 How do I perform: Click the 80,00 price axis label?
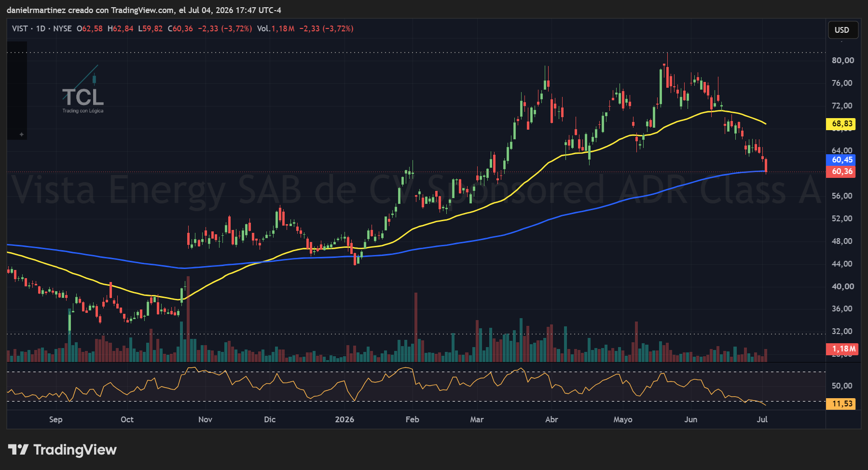point(842,60)
